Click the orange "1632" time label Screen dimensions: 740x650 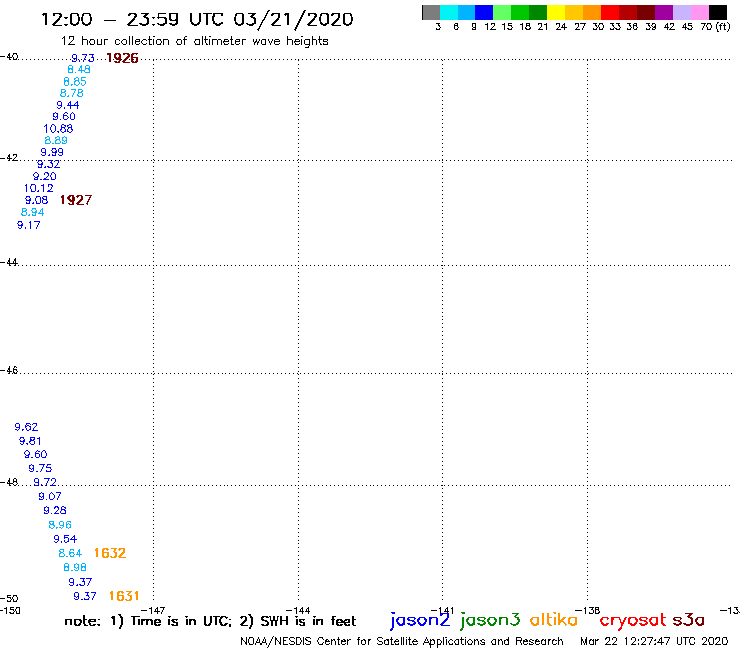(x=110, y=553)
